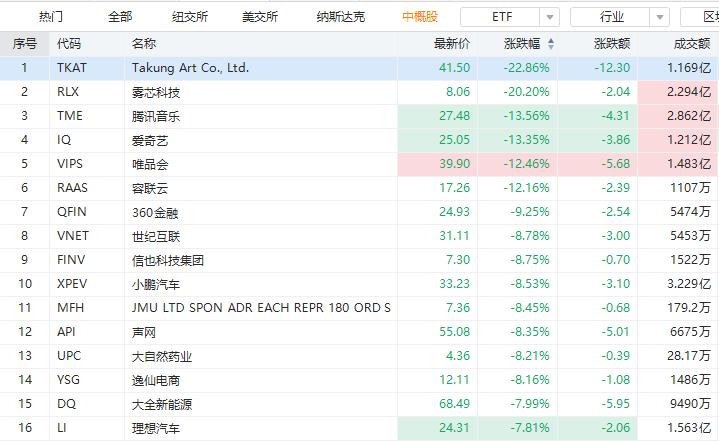
Task: Toggle sort arrows on 涨跌幅 column
Action: click(551, 44)
